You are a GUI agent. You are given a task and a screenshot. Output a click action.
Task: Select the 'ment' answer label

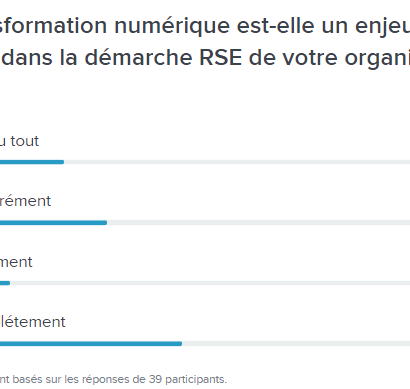[x=16, y=262]
